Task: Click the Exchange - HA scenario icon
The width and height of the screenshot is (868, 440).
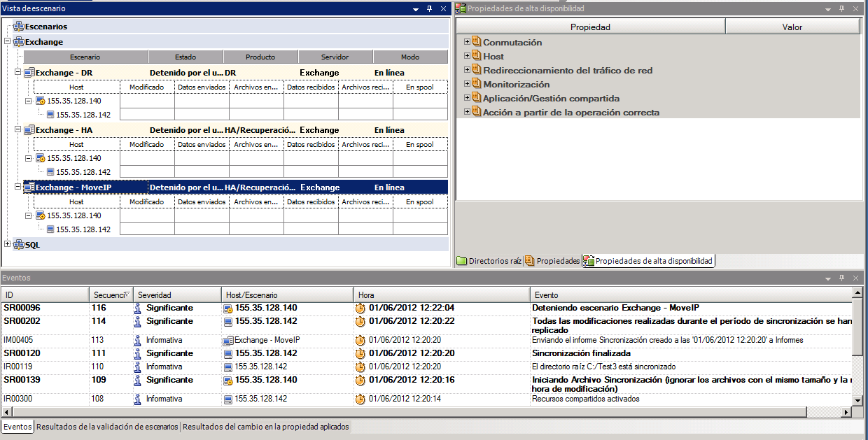Action: click(29, 130)
